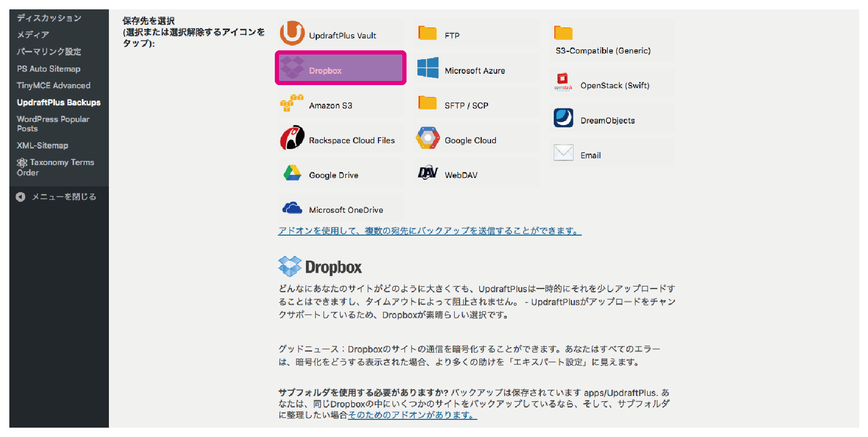This screenshot has width=868, height=437.
Task: Click the Dropbox logo in the description heading
Action: click(x=289, y=266)
